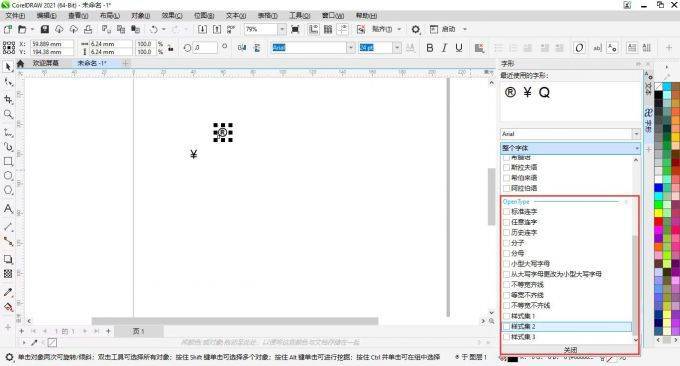Image resolution: width=680 pixels, height=366 pixels.
Task: Click the Save floppy disk icon
Action: click(x=44, y=29)
